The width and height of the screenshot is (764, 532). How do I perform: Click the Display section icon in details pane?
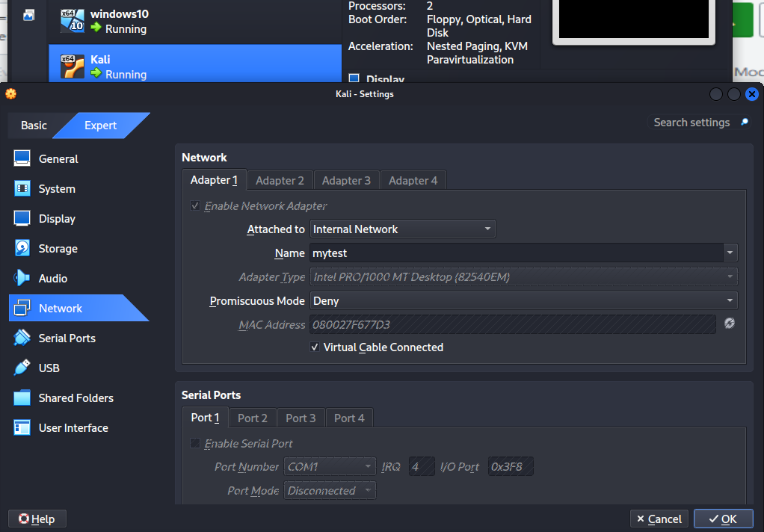coord(354,78)
